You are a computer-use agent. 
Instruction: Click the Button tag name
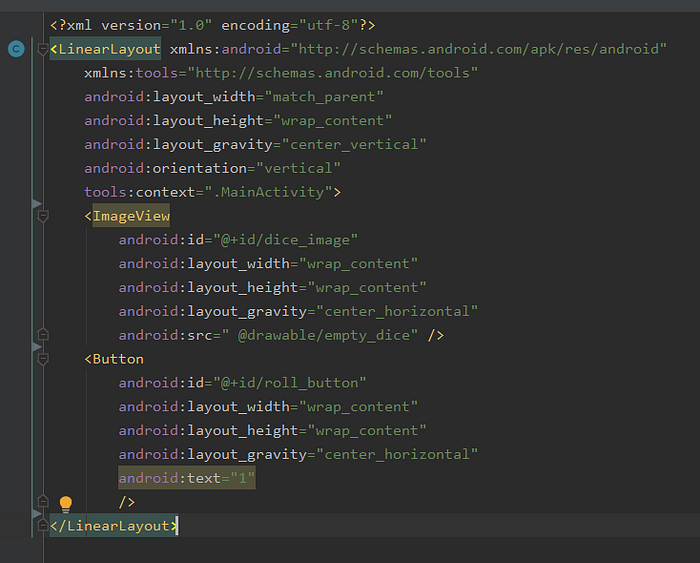pos(118,359)
